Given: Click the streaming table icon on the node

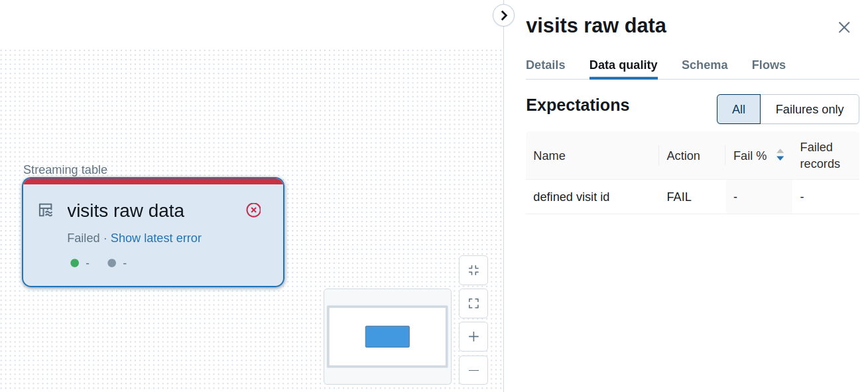Looking at the screenshot, I should point(45,210).
